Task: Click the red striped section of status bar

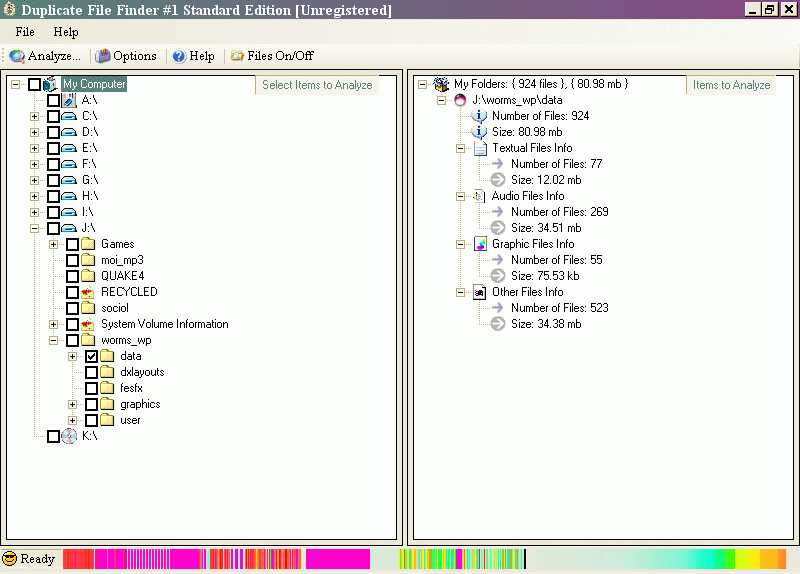Action: (79, 559)
